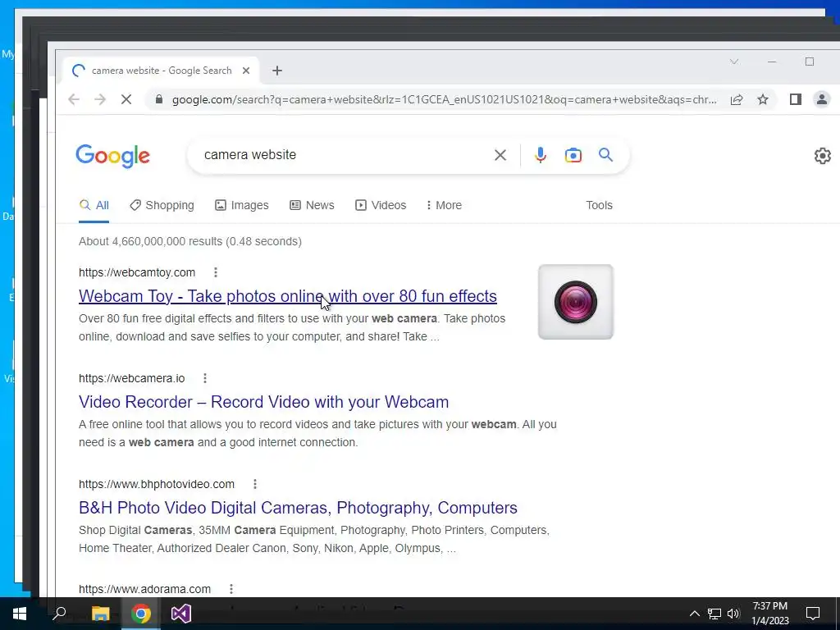Bookmark this page with star icon
840x630 pixels.
pyautogui.click(x=763, y=99)
